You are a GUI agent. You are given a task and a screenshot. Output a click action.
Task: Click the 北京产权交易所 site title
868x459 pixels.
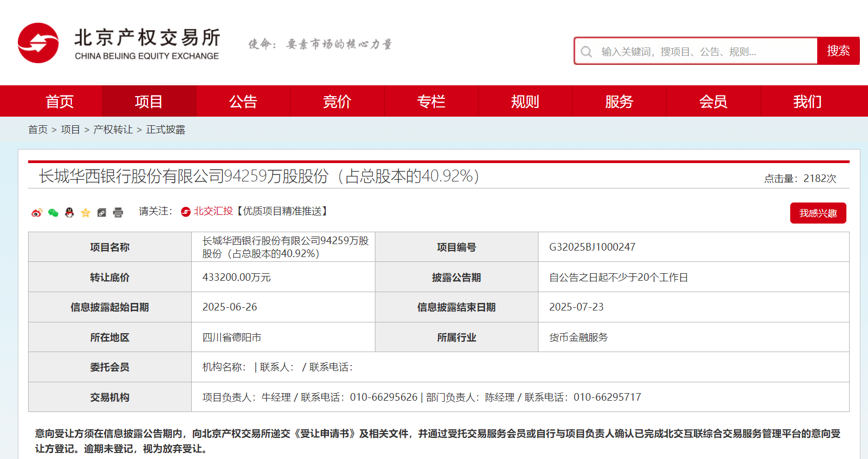147,38
